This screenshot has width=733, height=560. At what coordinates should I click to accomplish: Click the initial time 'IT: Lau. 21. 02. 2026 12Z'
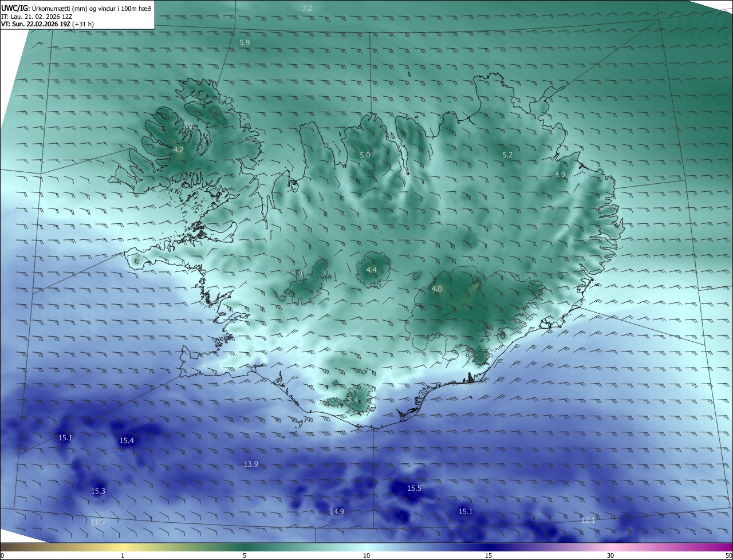point(36,16)
